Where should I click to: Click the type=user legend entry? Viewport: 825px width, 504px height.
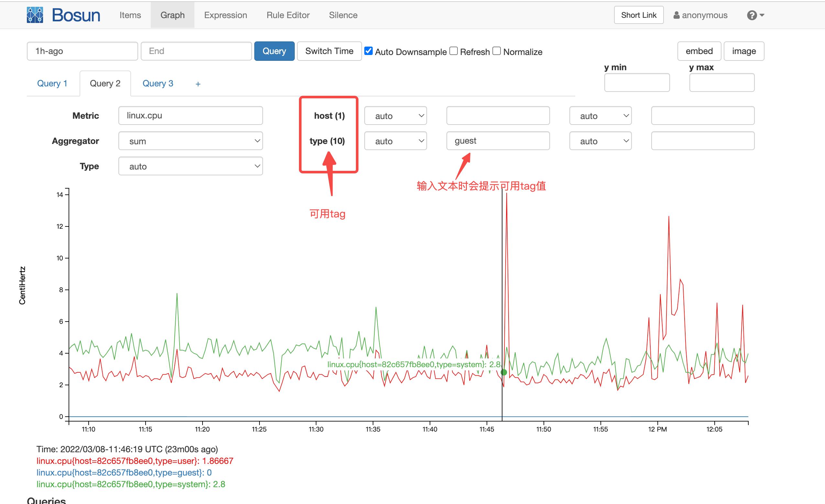click(135, 461)
